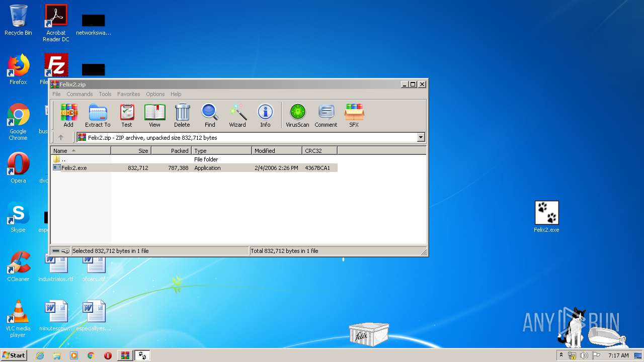Open the Tools menu
This screenshot has width=644, height=362.
click(105, 94)
